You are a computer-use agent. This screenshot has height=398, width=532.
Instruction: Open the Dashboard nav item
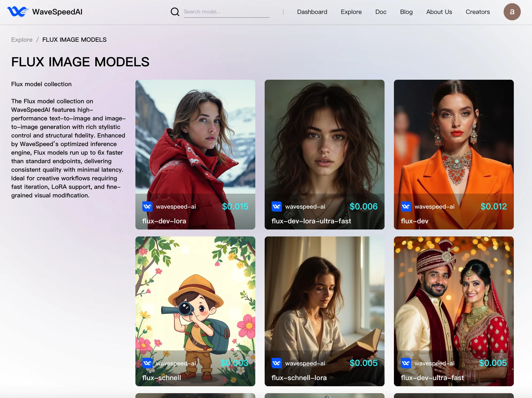click(x=312, y=12)
